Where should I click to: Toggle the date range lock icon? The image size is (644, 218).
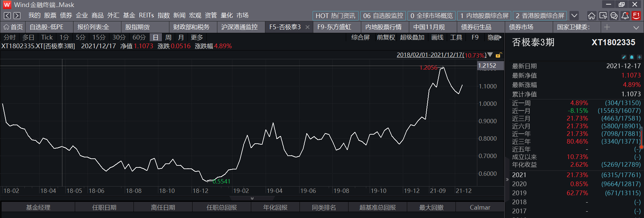click(x=499, y=55)
